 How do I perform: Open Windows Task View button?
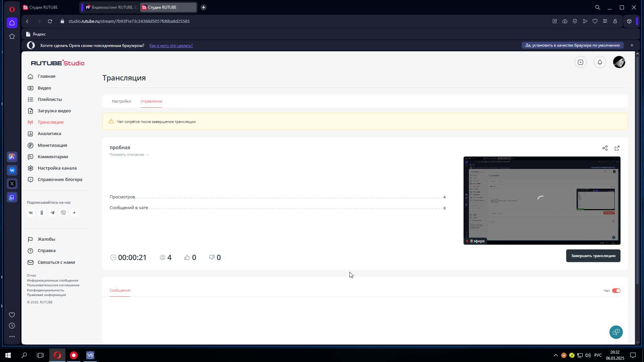pyautogui.click(x=40, y=355)
